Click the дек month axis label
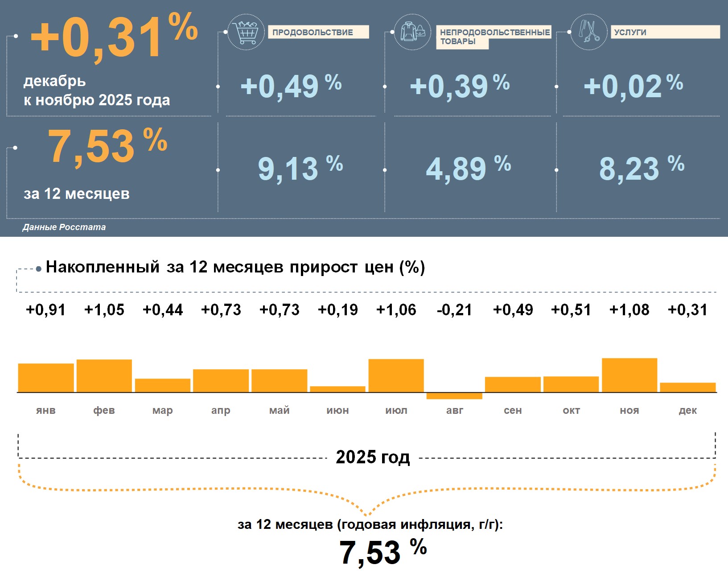Image resolution: width=728 pixels, height=573 pixels. click(x=687, y=410)
